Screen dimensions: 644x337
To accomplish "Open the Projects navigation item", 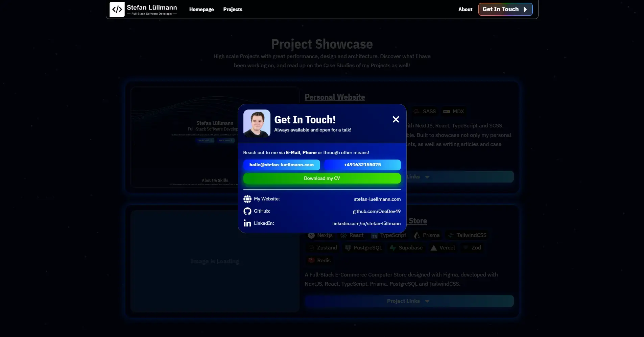I will [233, 9].
